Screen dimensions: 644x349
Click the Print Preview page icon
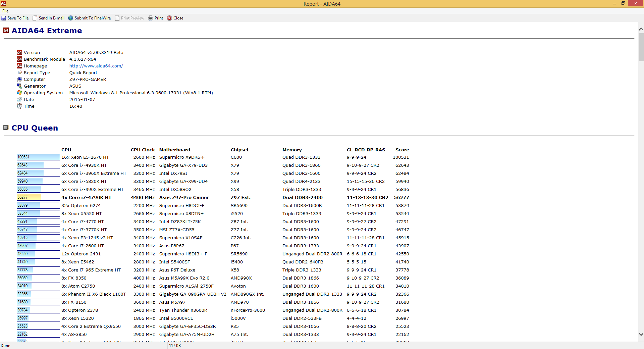pyautogui.click(x=117, y=18)
